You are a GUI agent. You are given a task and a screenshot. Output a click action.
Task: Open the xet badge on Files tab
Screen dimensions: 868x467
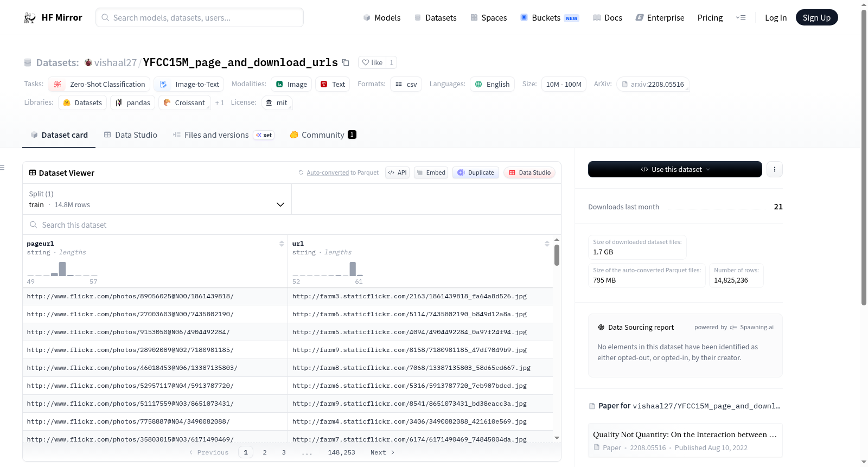tap(264, 135)
